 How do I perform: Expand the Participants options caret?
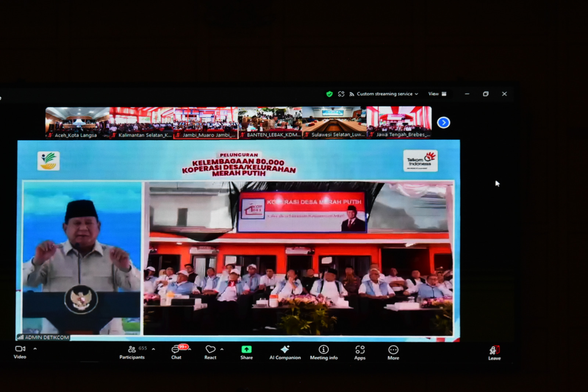[x=153, y=349]
